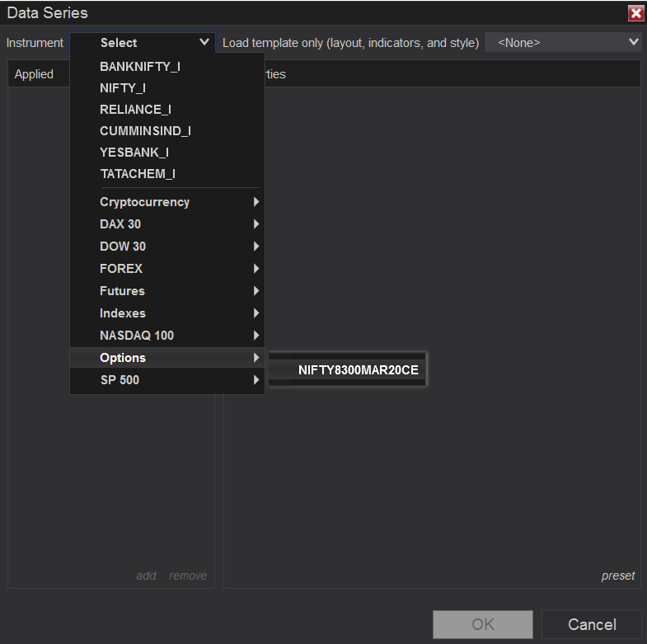647x644 pixels.
Task: Click the Instrument label
Action: tap(35, 43)
